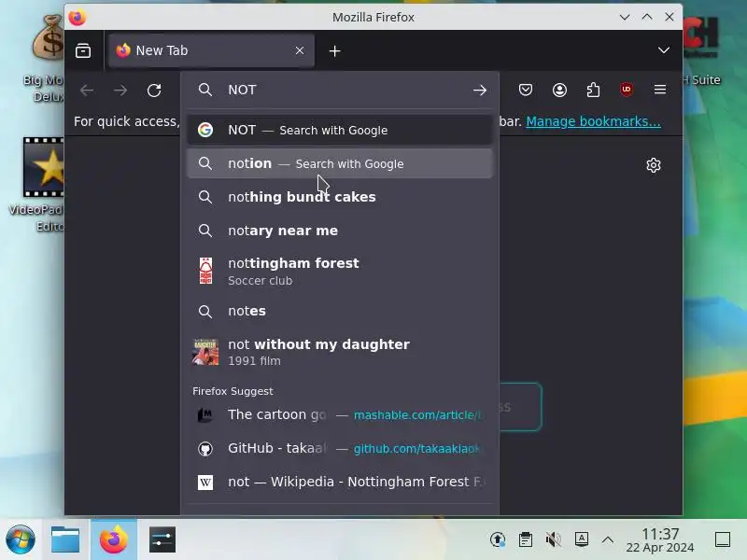The width and height of the screenshot is (747, 560).
Task: Open a new tab with plus button
Action: 334,51
